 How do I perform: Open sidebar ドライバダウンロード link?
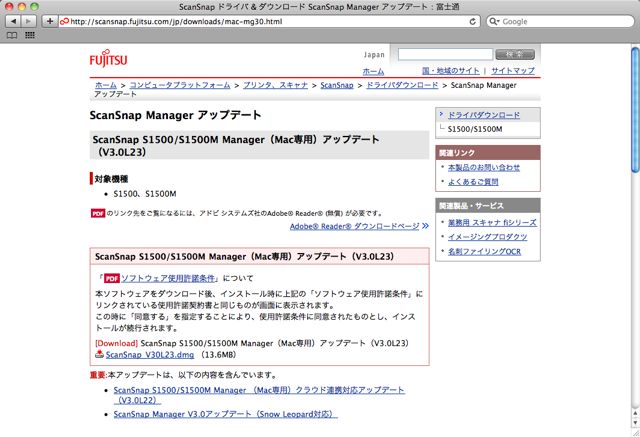click(484, 115)
